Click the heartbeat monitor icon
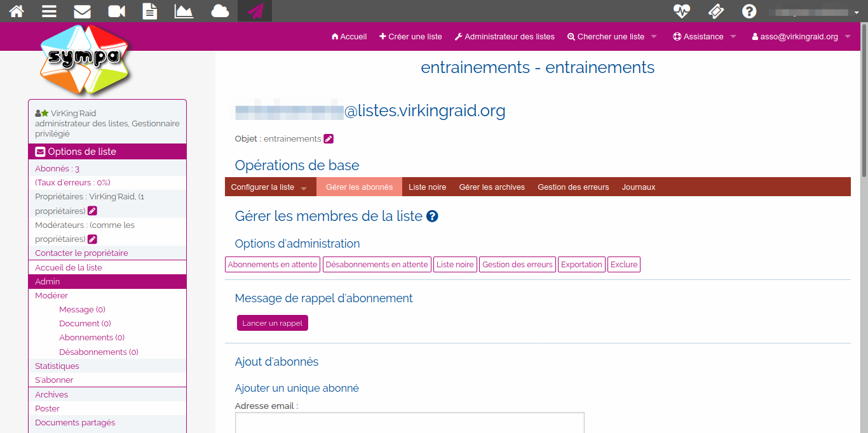This screenshot has height=433, width=868. click(x=682, y=11)
